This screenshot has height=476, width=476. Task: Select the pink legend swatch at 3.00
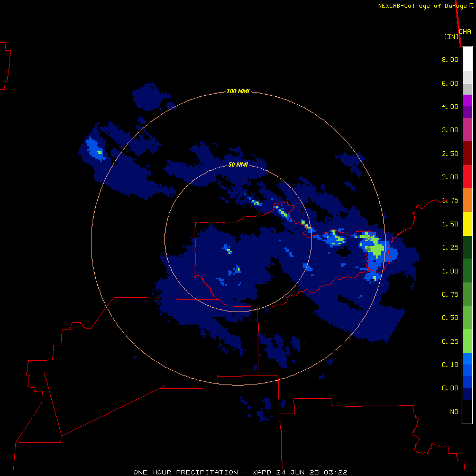467,130
